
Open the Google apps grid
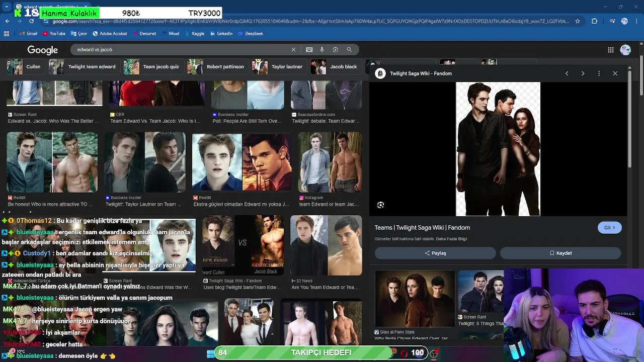point(611,50)
